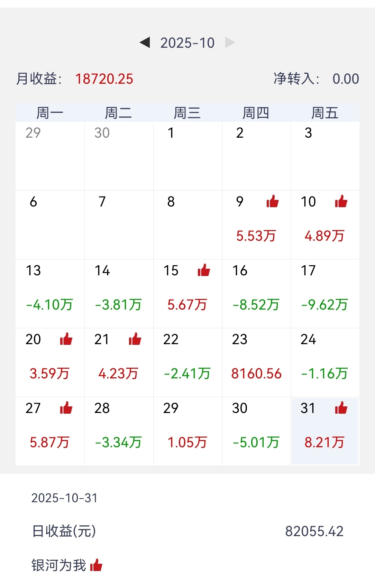Viewport: 375px width, 588px height.
Task: Tap the thumbs-up next to 银河为我
Action: pos(96,566)
